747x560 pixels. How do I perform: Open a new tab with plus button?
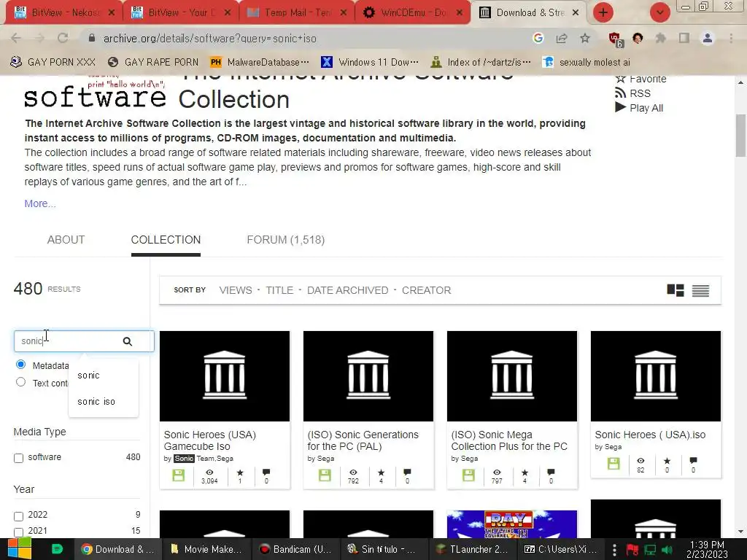[x=603, y=12]
